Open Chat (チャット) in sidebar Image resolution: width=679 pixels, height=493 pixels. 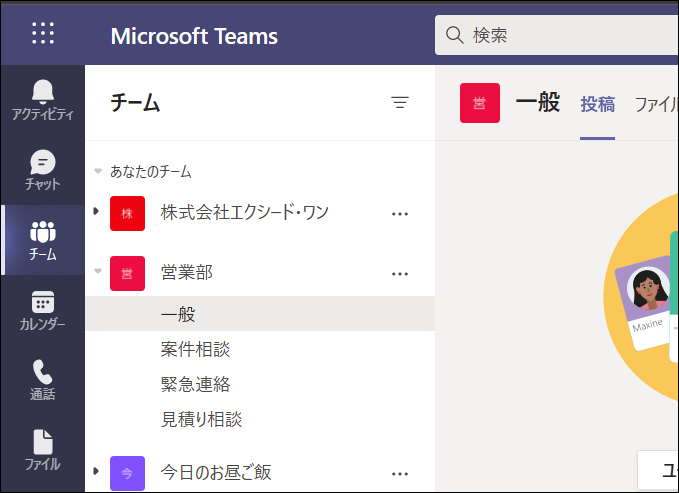[x=43, y=171]
